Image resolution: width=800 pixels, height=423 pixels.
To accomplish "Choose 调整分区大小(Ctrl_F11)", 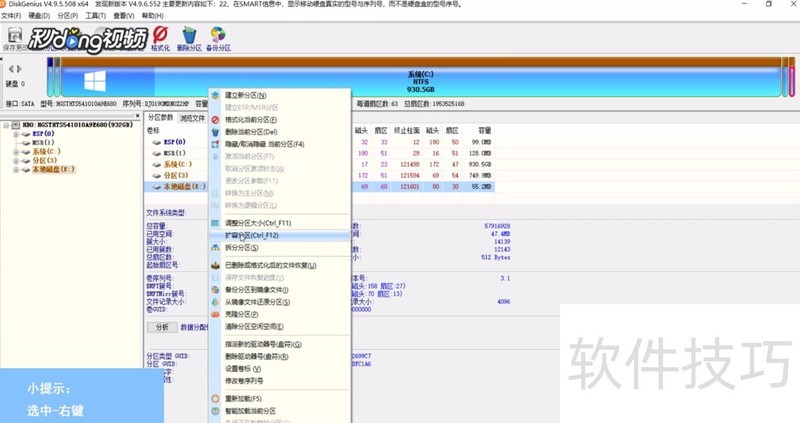I will (x=280, y=223).
